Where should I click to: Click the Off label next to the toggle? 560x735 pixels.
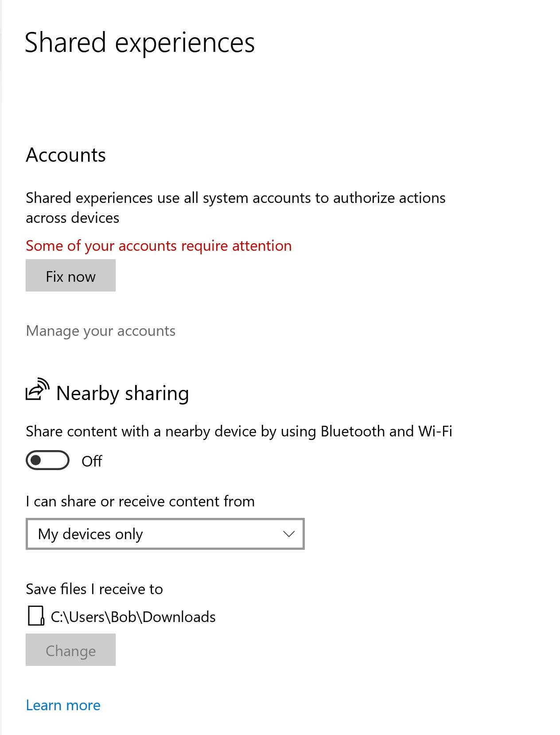[92, 461]
